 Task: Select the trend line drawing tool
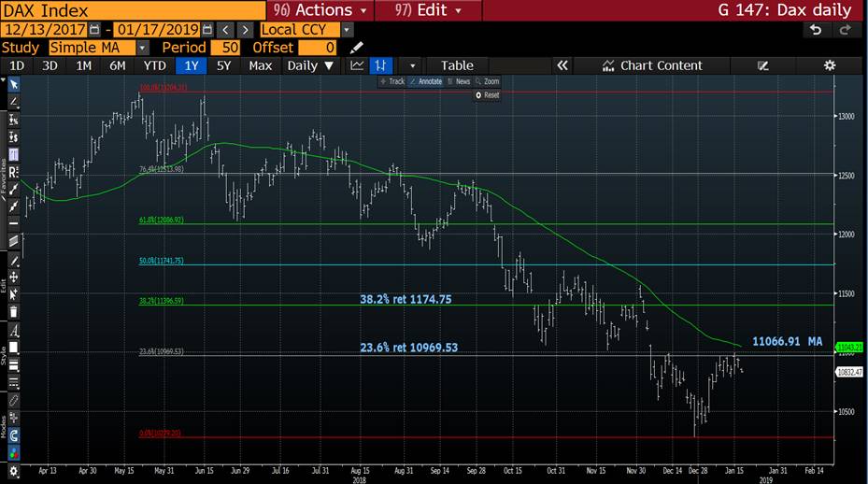click(x=14, y=102)
